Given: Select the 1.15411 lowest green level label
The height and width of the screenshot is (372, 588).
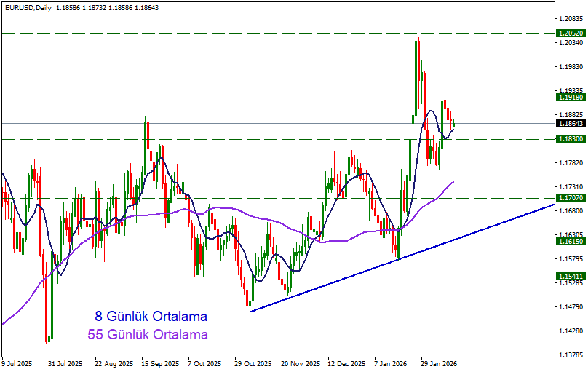Looking at the screenshot, I should 569,277.
